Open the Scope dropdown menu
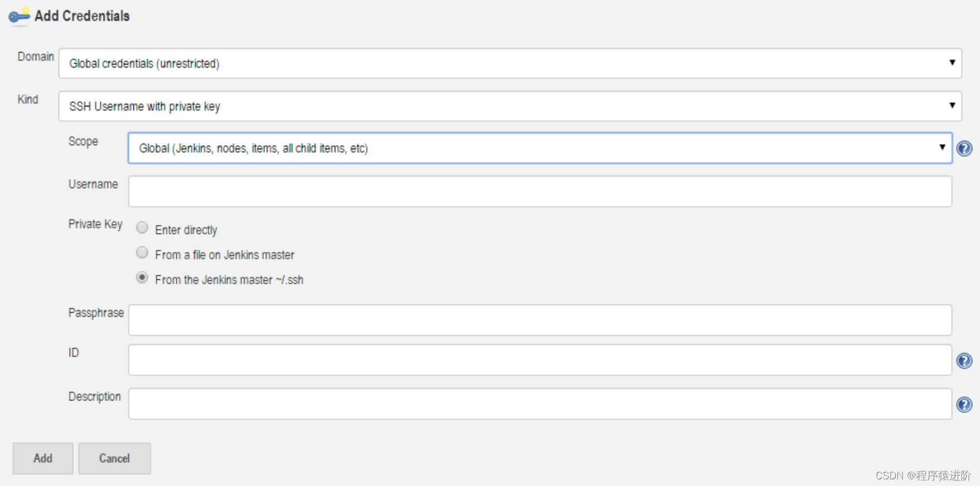 pyautogui.click(x=540, y=148)
